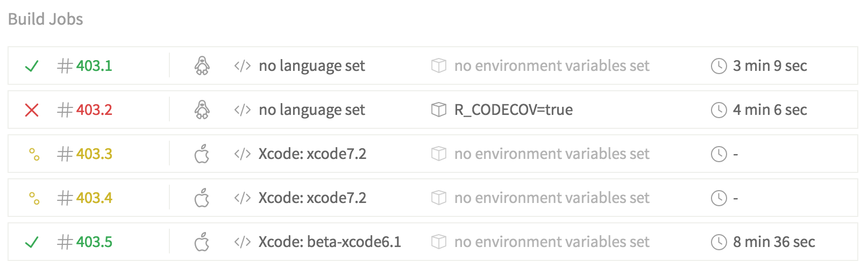Click the green checkmark for job 403.1
868x276 pixels.
tap(32, 66)
